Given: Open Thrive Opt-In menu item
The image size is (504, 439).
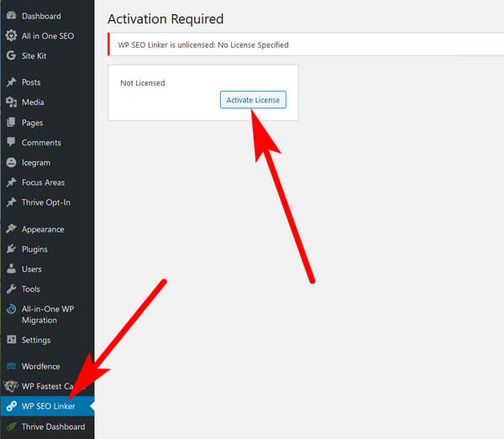Looking at the screenshot, I should tap(46, 202).
